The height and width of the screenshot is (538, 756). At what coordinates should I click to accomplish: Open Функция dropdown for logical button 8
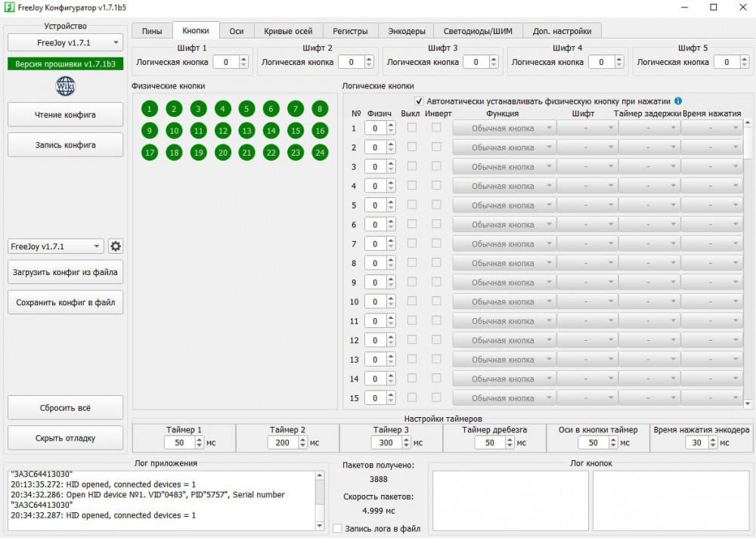click(503, 263)
